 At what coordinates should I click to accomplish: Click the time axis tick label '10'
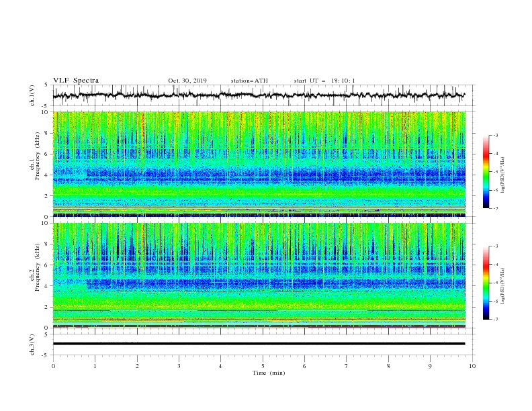pos(472,366)
